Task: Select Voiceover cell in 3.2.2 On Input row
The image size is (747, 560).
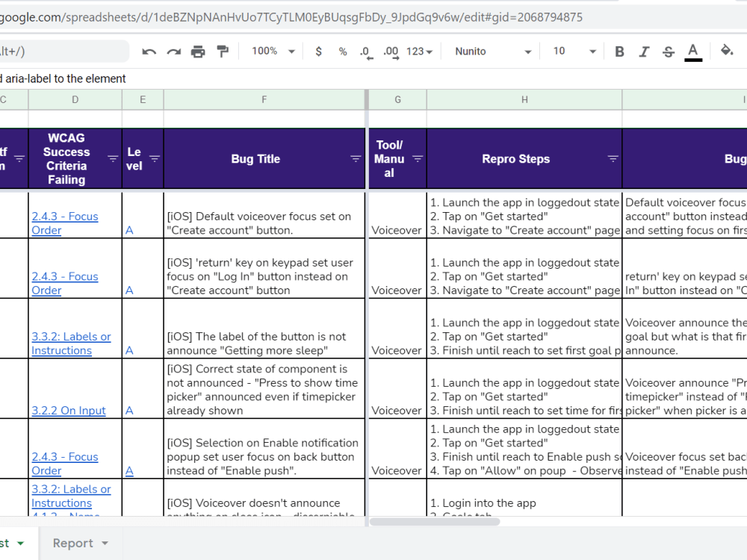Action: point(398,388)
